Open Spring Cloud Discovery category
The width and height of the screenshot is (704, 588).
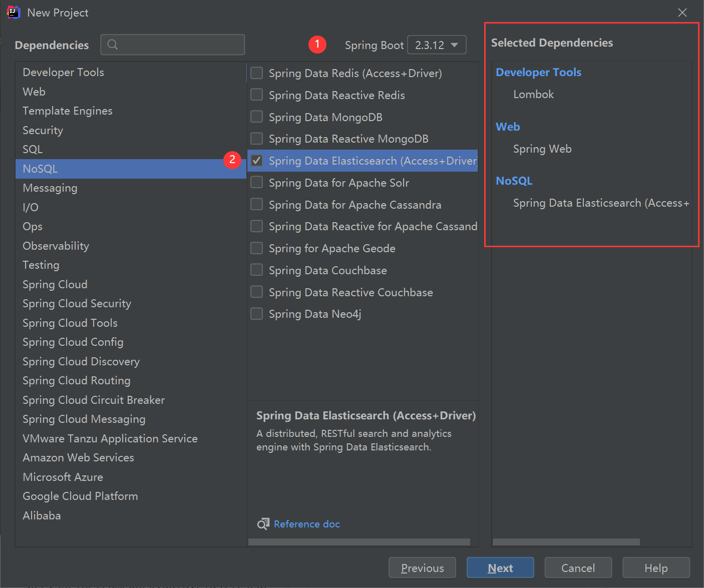coord(131,361)
